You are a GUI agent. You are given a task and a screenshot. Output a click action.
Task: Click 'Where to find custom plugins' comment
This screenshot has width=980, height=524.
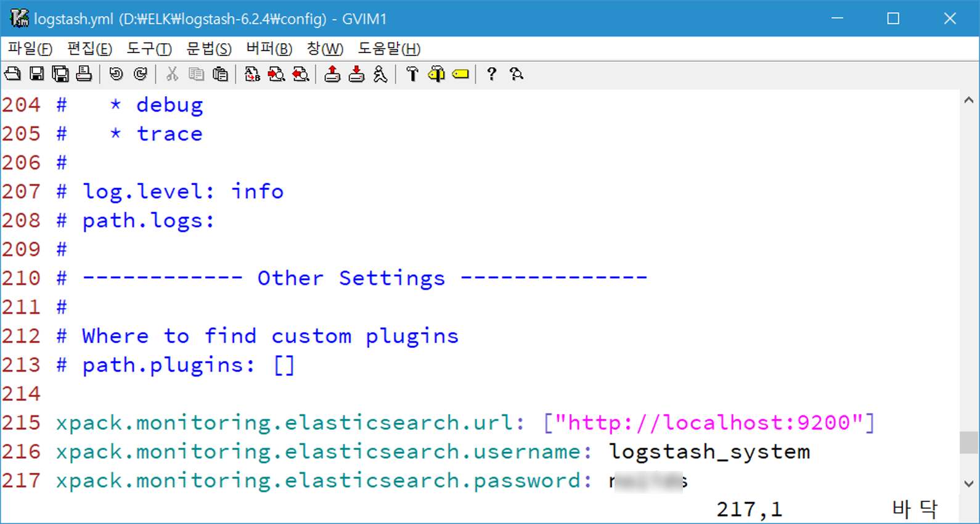tap(271, 336)
